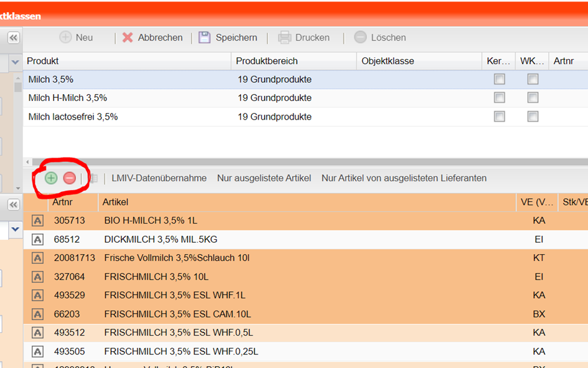Tick the Ker... checkbox for Milch 3,5%

499,79
